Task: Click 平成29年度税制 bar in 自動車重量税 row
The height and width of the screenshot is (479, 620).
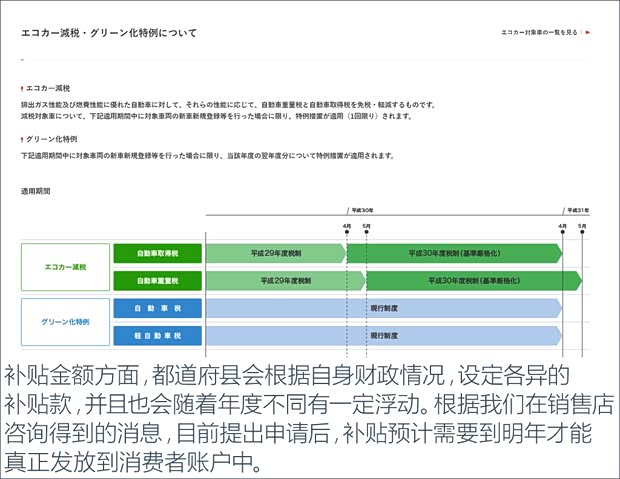Action: (285, 281)
